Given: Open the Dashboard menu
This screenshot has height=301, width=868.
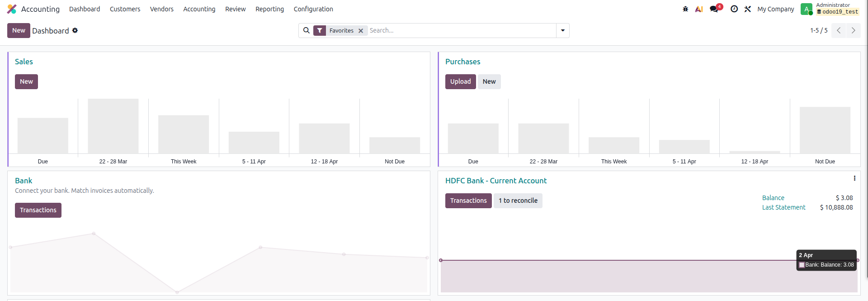Looking at the screenshot, I should 85,9.
